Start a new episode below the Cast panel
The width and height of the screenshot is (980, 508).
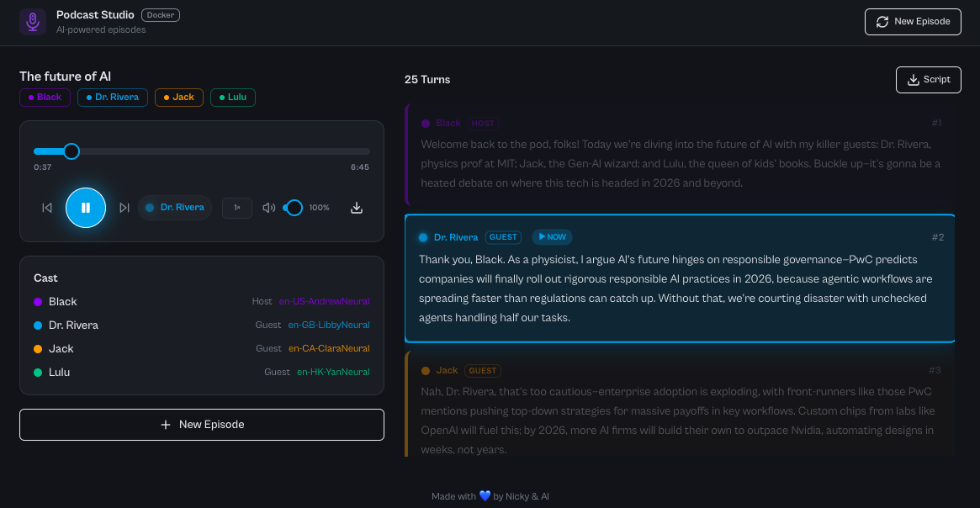pos(202,425)
